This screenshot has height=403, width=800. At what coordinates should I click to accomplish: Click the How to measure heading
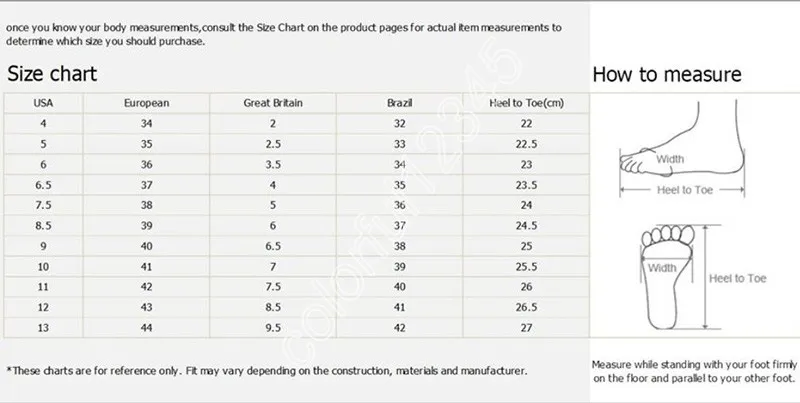point(667,74)
